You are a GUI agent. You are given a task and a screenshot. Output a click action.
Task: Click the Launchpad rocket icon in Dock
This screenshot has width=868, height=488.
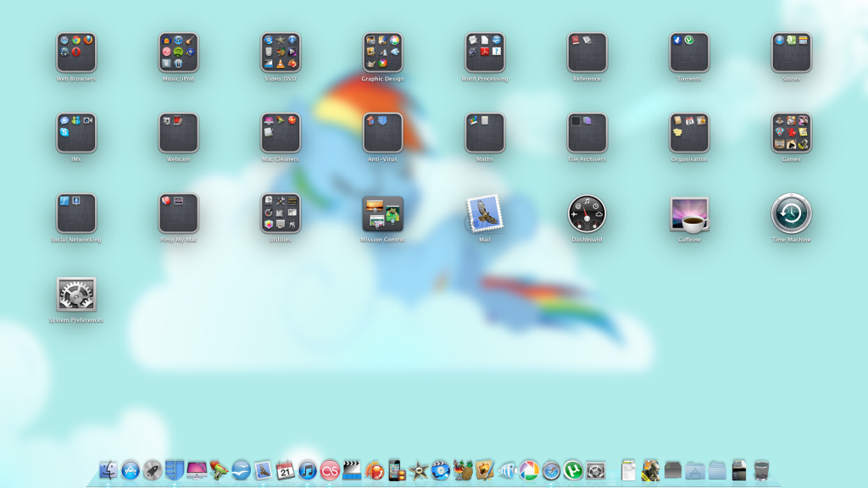[153, 470]
